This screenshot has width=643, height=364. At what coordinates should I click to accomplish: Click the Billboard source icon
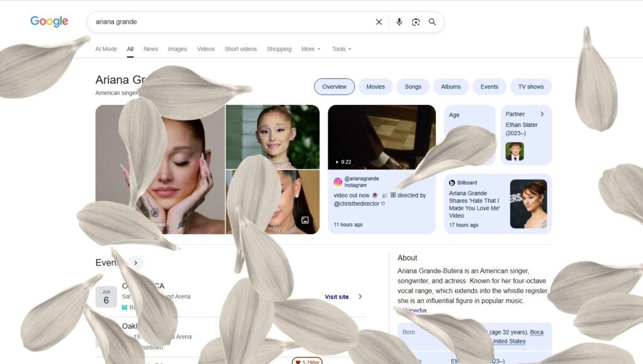pos(452,183)
